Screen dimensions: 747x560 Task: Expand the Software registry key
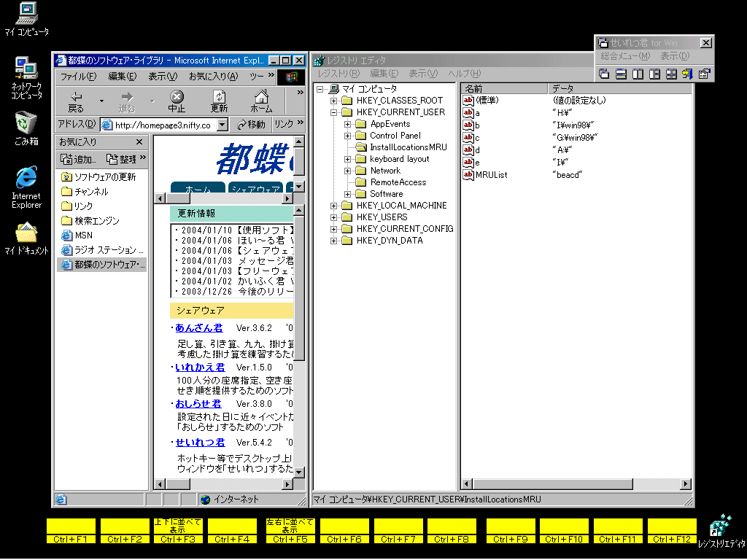348,194
